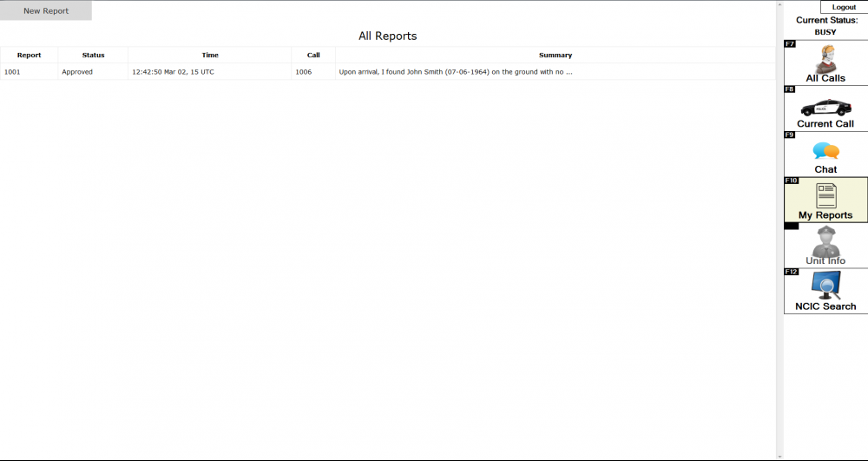
Task: Open Chat speech bubbles icon
Action: [825, 150]
